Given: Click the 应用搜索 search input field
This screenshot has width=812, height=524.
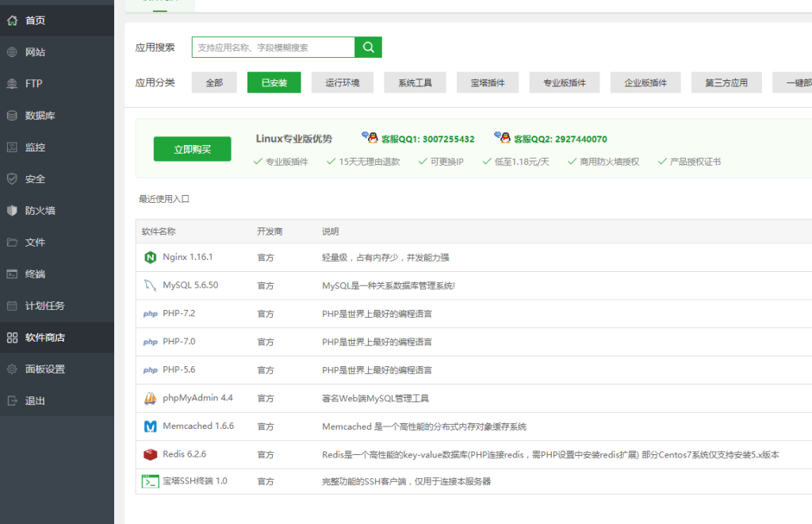Looking at the screenshot, I should [274, 47].
